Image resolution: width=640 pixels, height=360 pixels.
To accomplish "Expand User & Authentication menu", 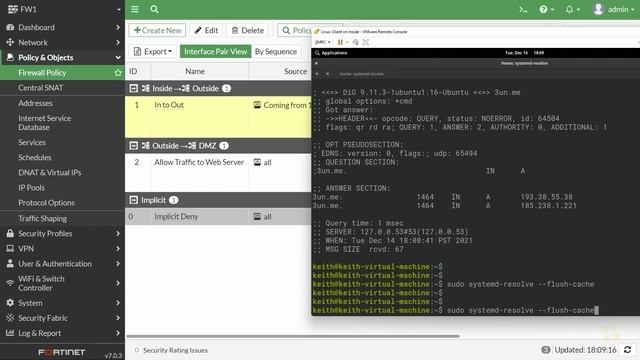I will click(x=62, y=264).
